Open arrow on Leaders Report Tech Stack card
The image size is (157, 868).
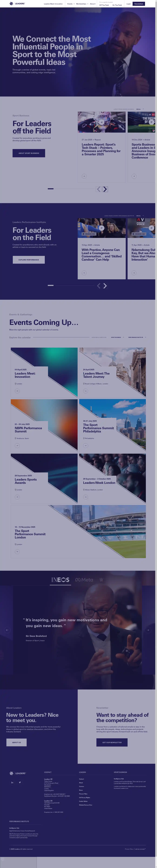click(x=84, y=176)
